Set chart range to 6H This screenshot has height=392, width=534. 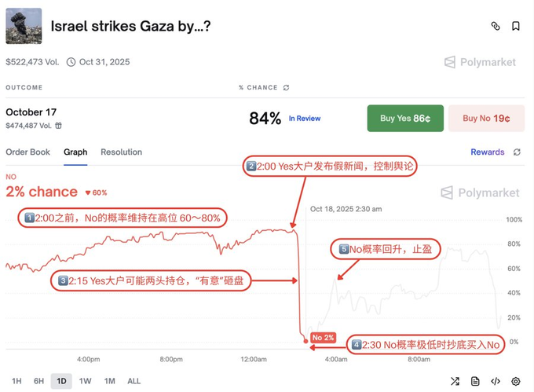pyautogui.click(x=38, y=381)
